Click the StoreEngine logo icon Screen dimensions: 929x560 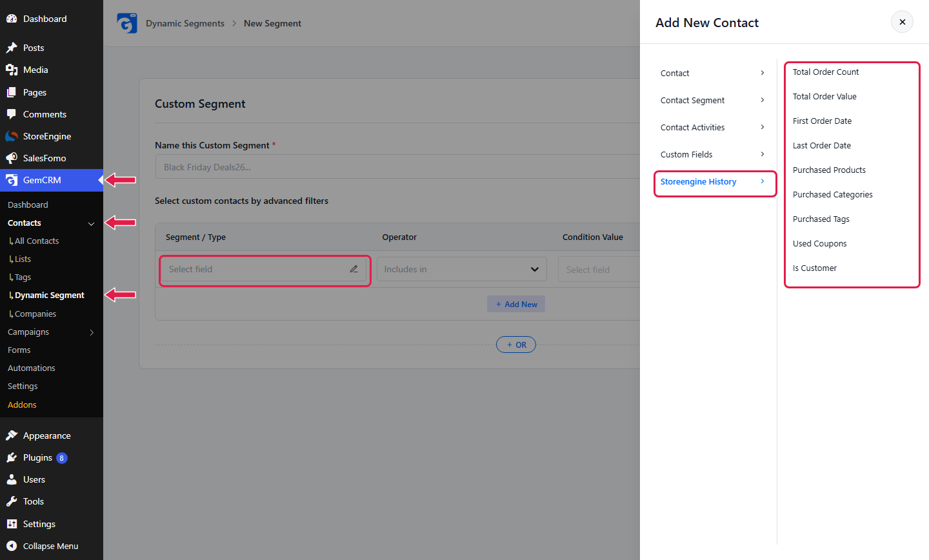11,136
